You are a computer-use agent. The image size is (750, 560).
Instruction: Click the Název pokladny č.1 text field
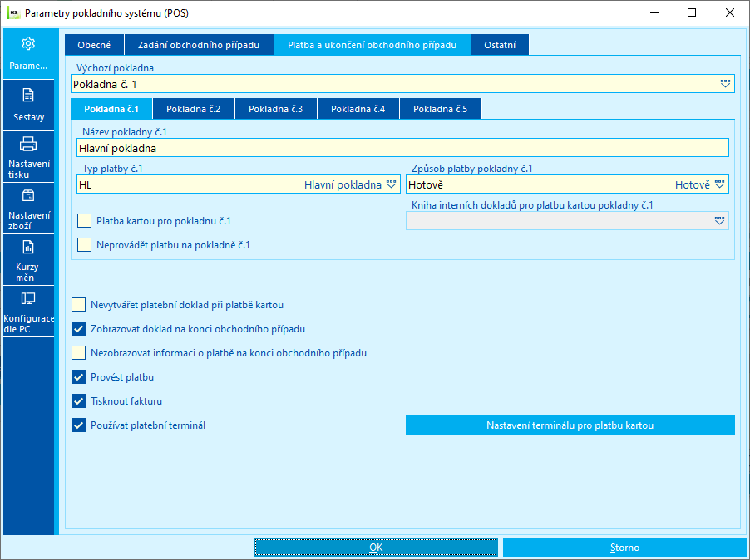coord(402,148)
